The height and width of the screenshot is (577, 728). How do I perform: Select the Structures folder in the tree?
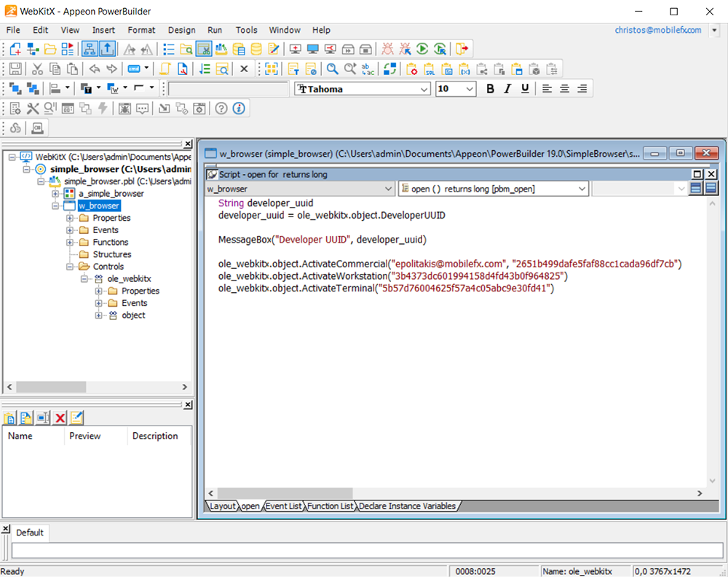[112, 254]
